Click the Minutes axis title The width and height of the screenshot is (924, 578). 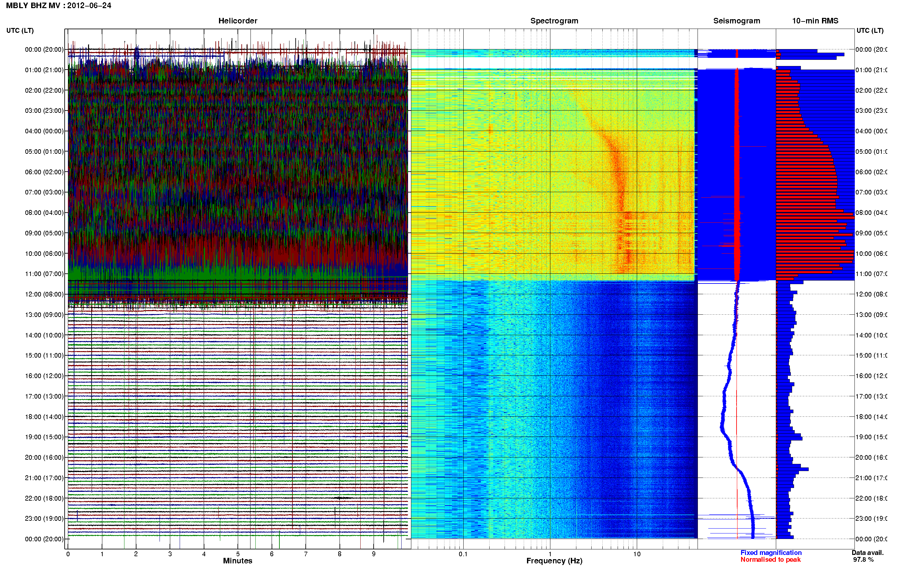coord(237,561)
